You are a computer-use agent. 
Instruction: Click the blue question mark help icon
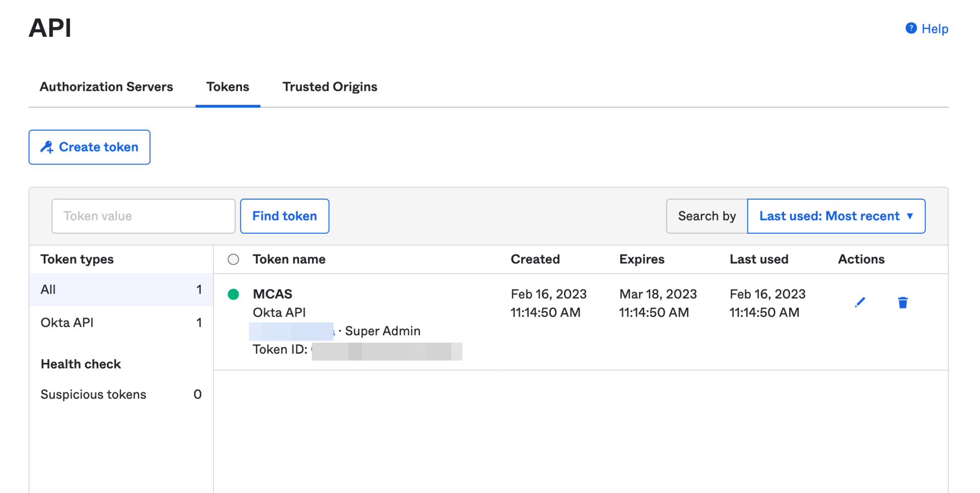911,28
